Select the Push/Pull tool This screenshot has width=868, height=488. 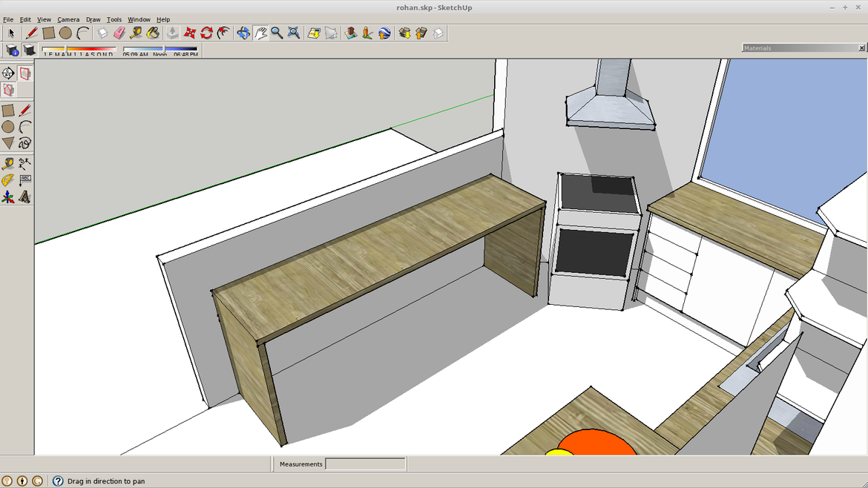click(173, 33)
